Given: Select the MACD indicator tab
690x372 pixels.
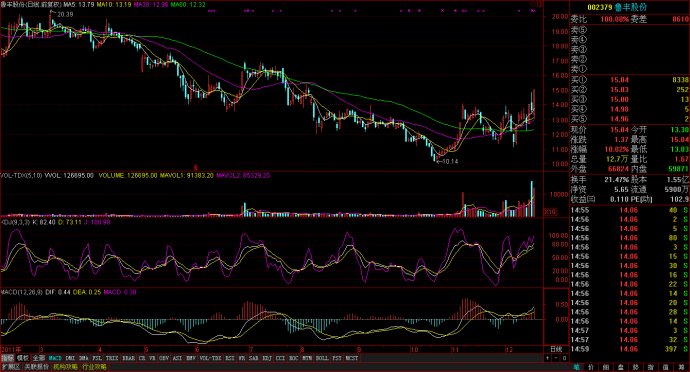Looking at the screenshot, I should [55, 358].
